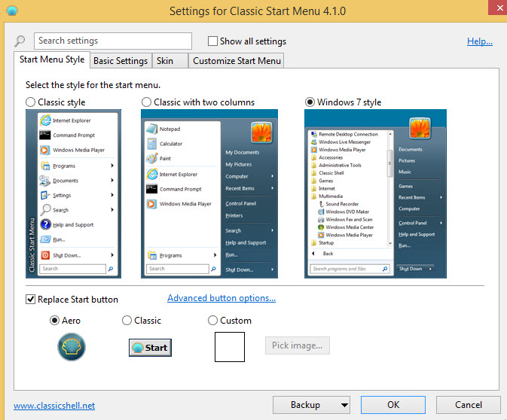507x420 pixels.
Task: Click flower user picture in two columns preview
Action: pos(261,132)
